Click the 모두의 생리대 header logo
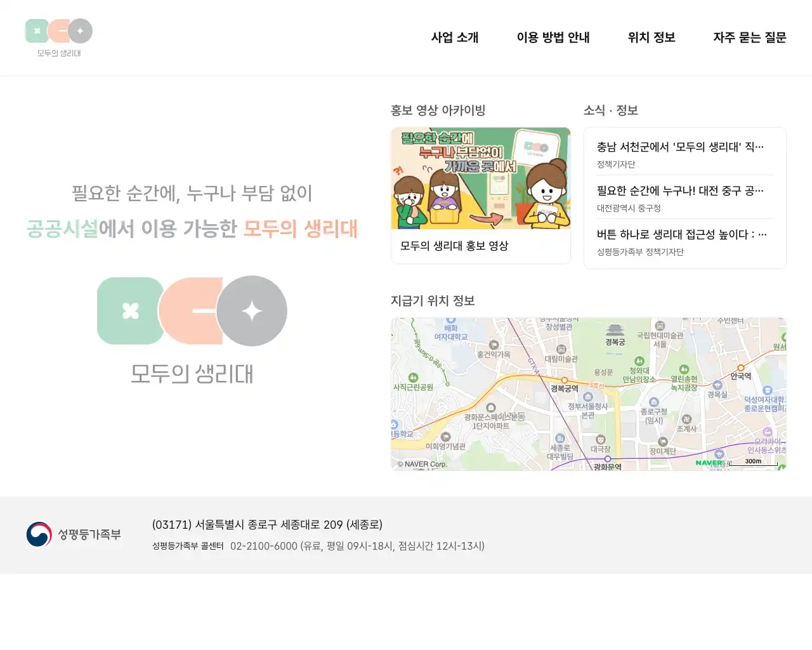Viewport: 812px width, 650px height. pyautogui.click(x=59, y=38)
